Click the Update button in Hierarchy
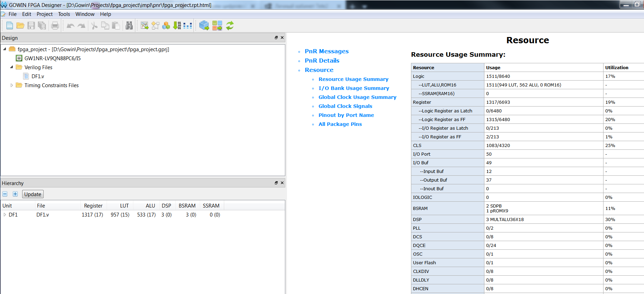 (33, 194)
